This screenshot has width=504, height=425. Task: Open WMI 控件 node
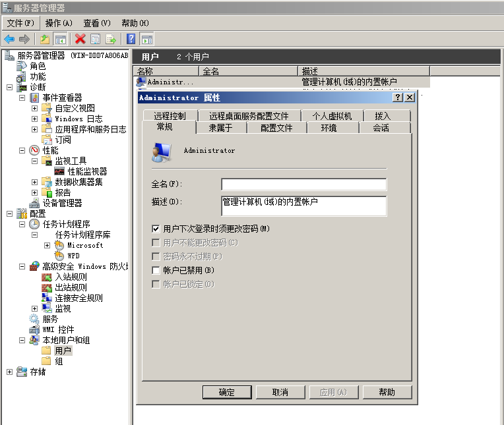tap(58, 329)
